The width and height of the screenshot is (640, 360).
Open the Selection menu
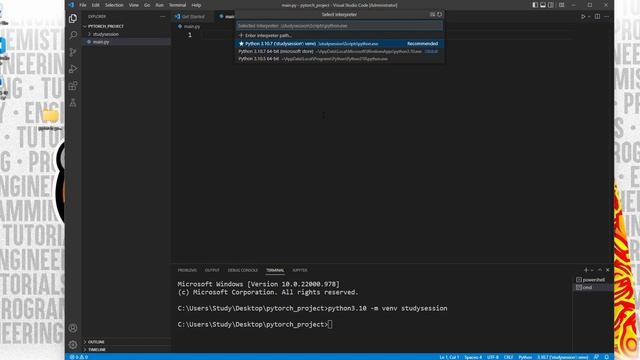click(x=114, y=5)
